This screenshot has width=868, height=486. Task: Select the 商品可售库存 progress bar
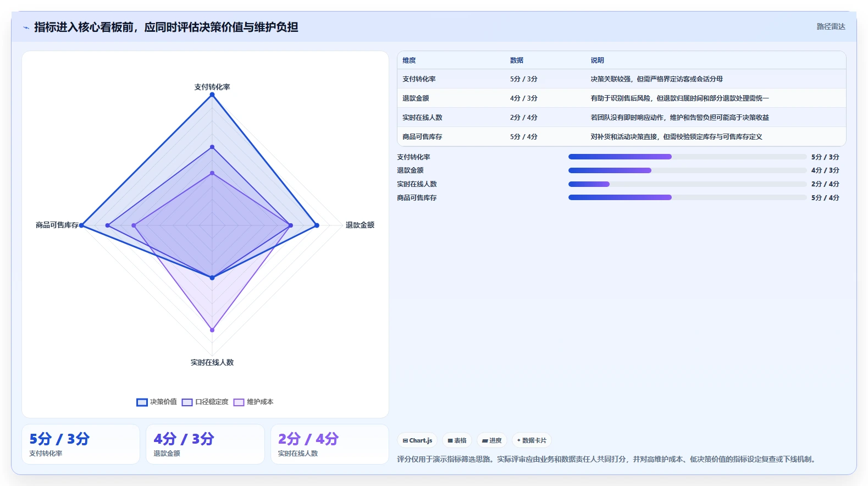point(687,197)
